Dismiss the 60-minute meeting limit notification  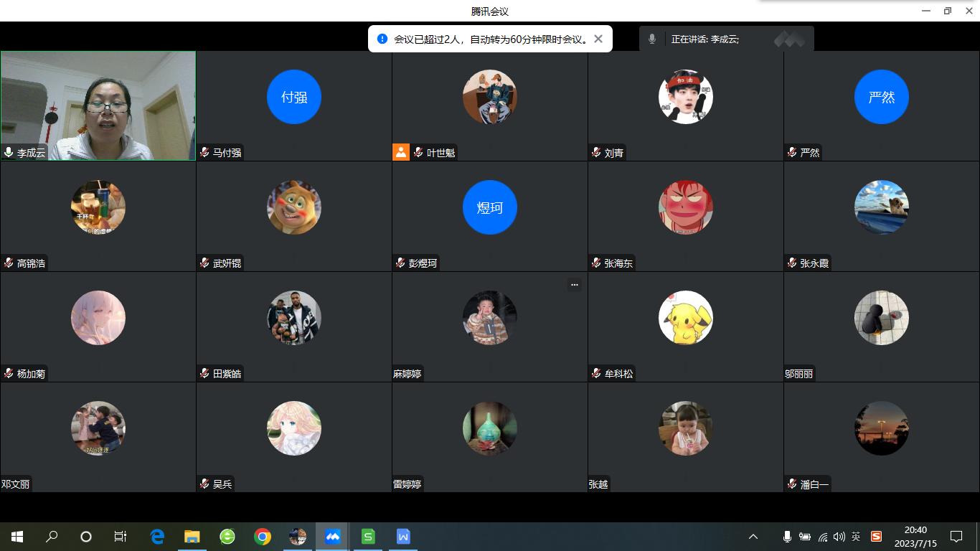click(x=598, y=39)
